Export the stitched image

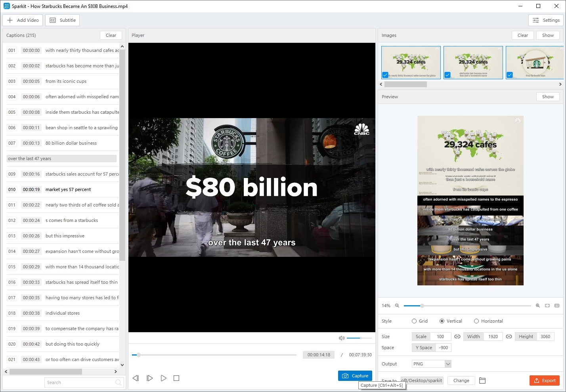point(545,381)
